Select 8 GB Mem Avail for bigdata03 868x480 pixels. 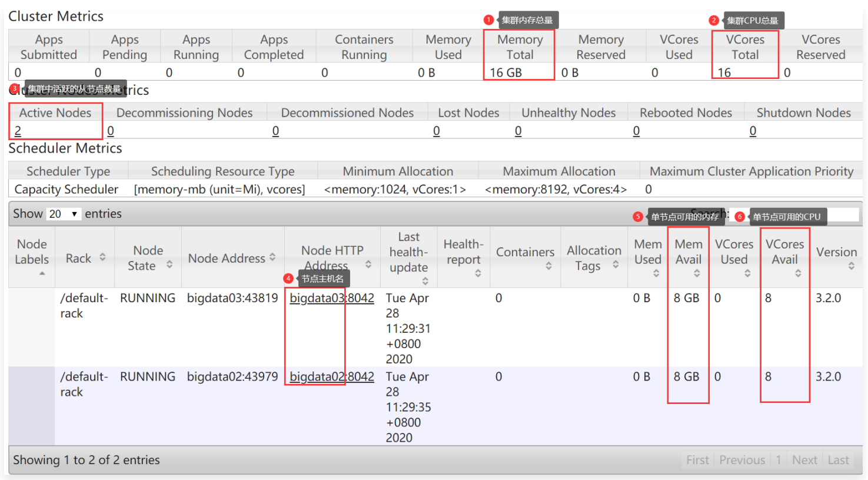click(687, 298)
